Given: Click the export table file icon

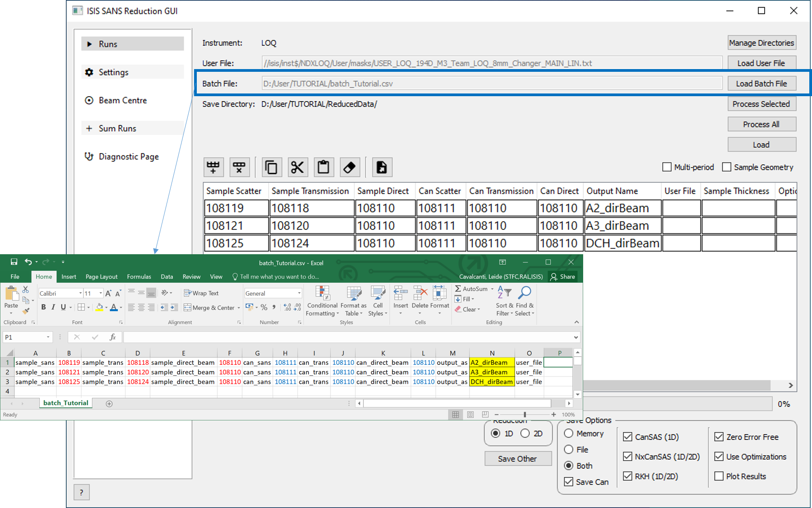Looking at the screenshot, I should (x=381, y=168).
